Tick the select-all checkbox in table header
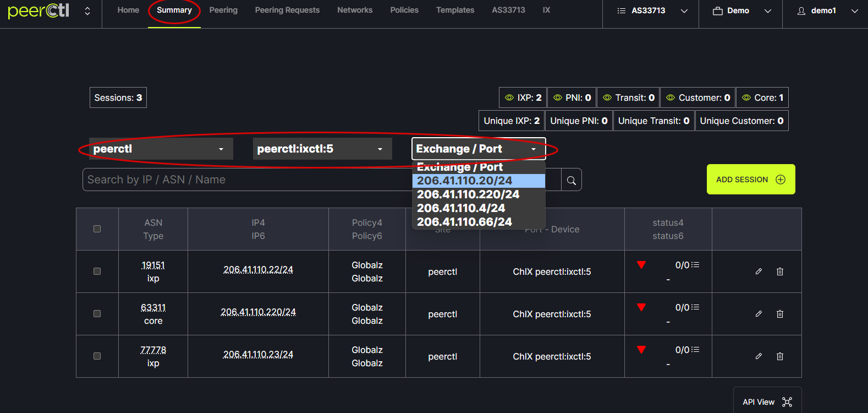Screen dimensions: 868x413 coord(97,229)
